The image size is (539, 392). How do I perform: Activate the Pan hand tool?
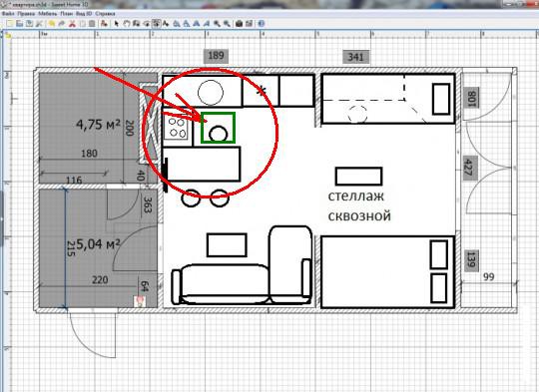[x=126, y=23]
